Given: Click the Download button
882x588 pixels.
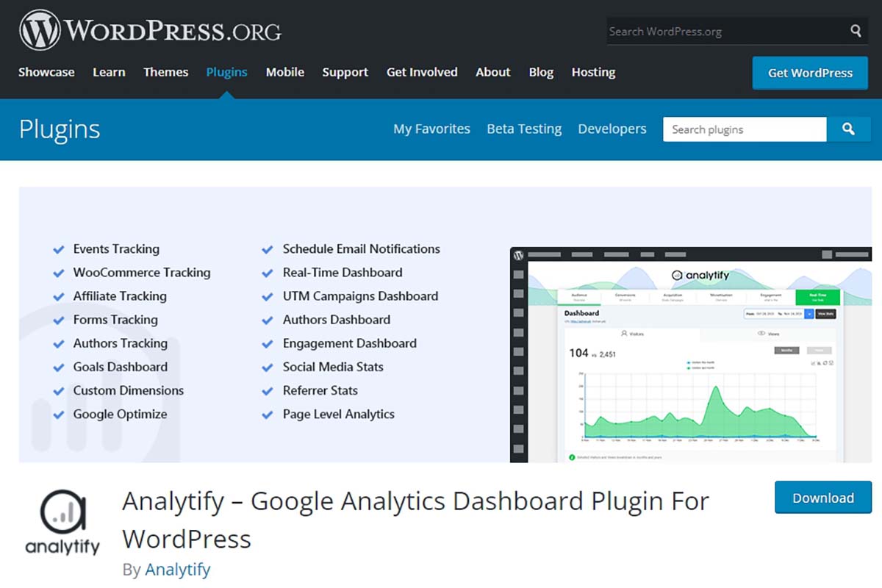Looking at the screenshot, I should [823, 498].
